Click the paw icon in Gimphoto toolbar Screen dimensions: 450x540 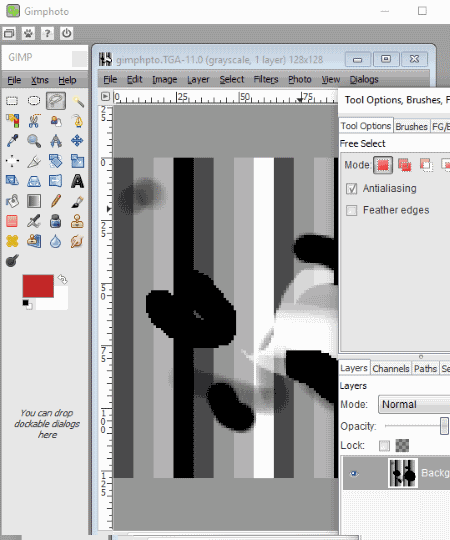point(28,33)
